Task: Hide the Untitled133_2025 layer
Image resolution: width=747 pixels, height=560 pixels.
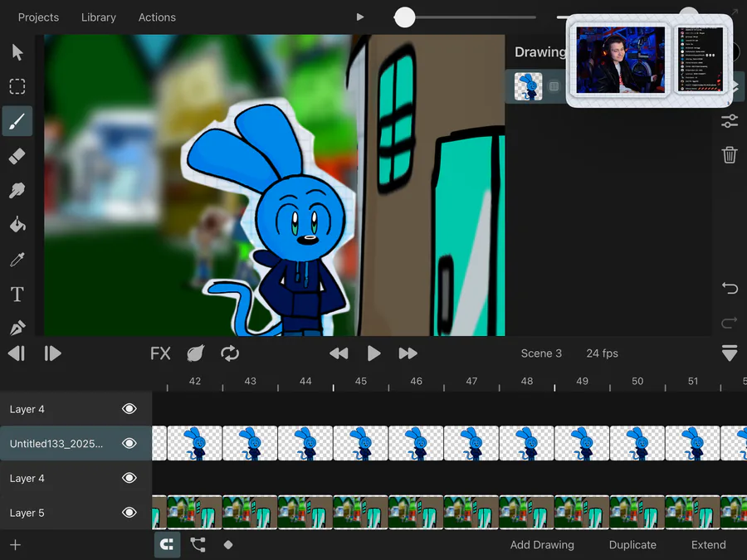Action: pos(129,443)
